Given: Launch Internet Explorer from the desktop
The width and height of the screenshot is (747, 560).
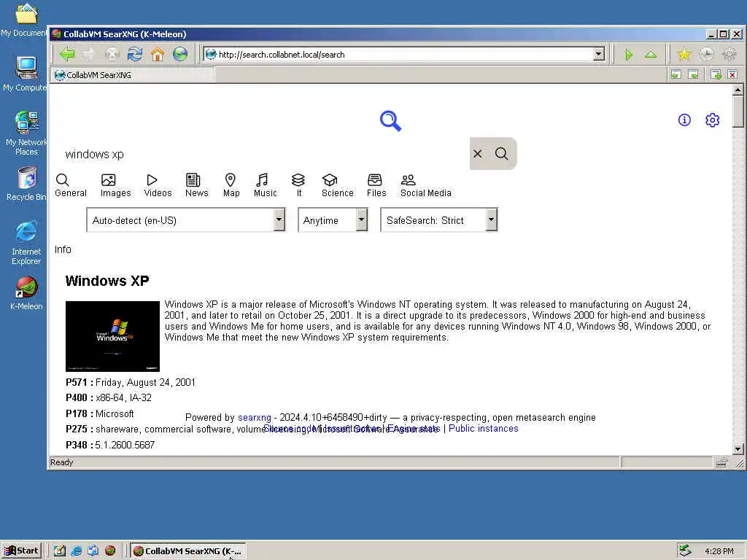Looking at the screenshot, I should coord(26,242).
